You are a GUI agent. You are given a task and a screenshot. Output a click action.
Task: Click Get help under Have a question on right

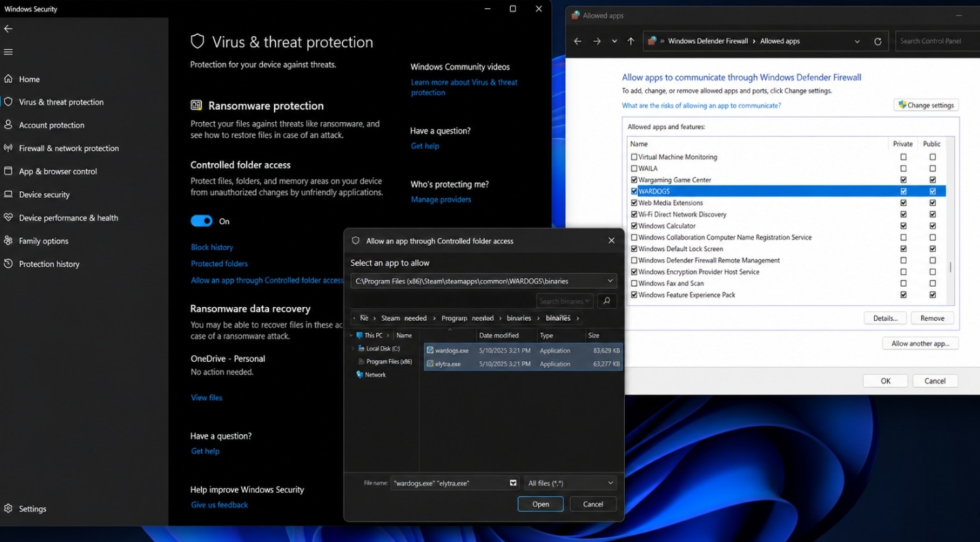pos(425,146)
